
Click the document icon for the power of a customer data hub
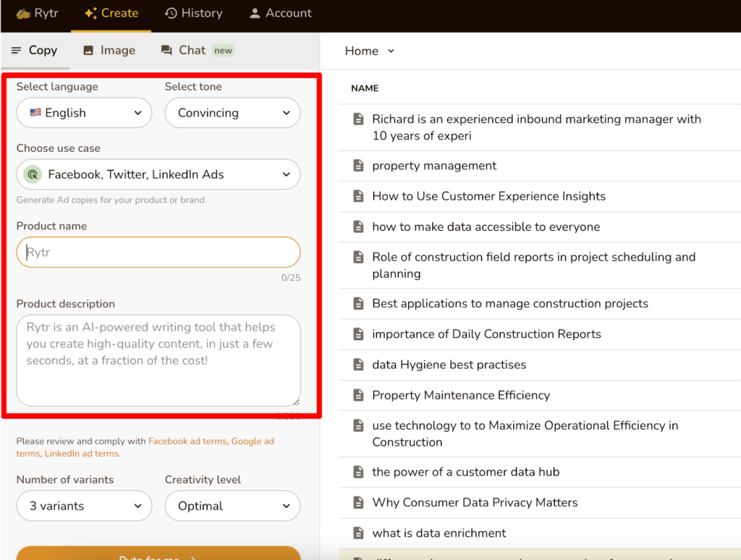(x=357, y=472)
